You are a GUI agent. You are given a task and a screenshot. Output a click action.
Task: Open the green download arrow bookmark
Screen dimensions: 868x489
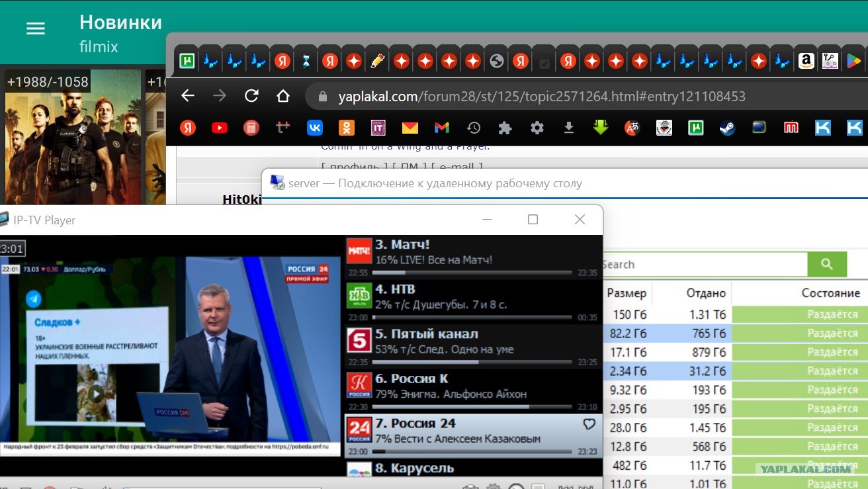(x=601, y=127)
